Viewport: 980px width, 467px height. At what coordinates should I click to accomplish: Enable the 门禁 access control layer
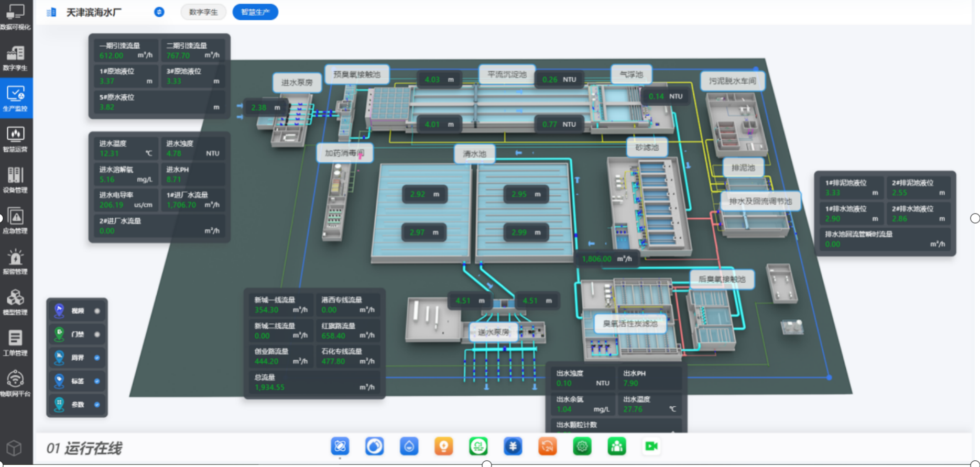click(97, 335)
